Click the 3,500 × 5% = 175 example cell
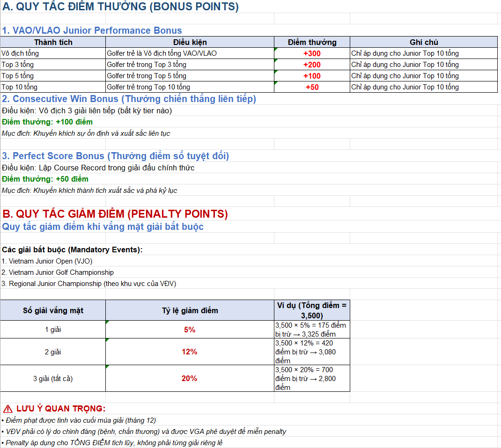 (312, 330)
